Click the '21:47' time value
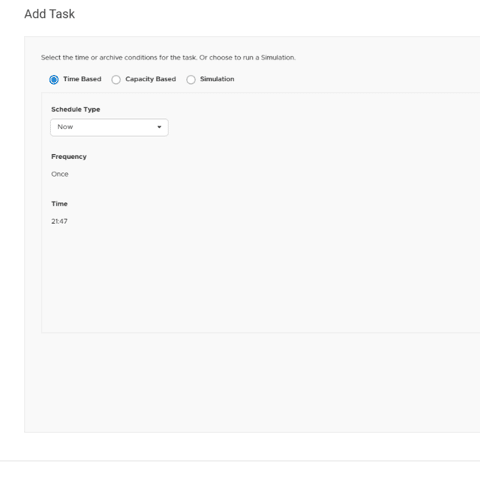This screenshot has width=480, height=504. coord(59,221)
